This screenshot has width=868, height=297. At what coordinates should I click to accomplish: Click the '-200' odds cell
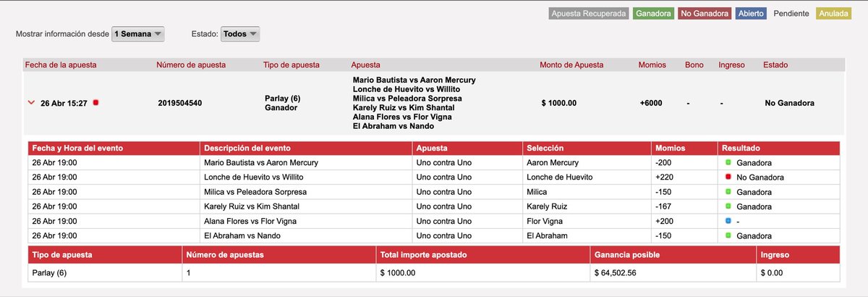click(664, 162)
